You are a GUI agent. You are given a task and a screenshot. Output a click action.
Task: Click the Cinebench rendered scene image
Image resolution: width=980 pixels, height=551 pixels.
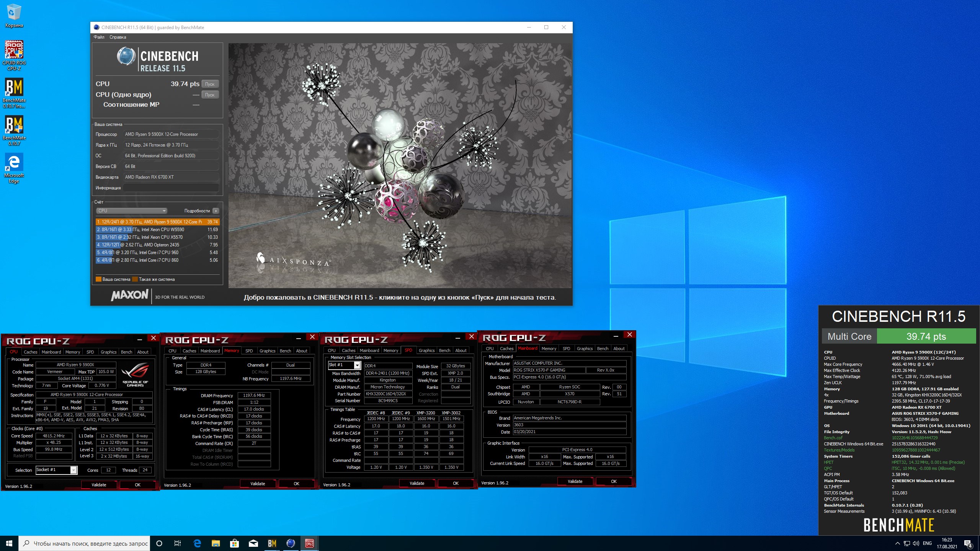point(400,165)
